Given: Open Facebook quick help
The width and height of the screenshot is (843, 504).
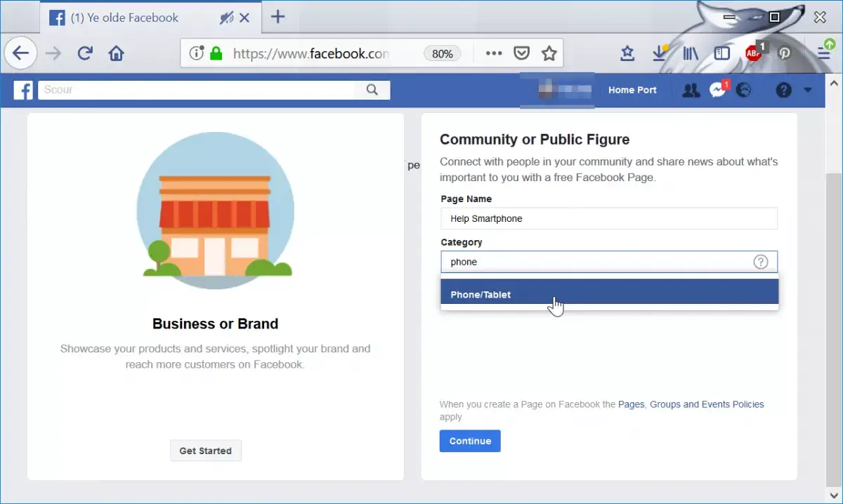Looking at the screenshot, I should click(783, 90).
